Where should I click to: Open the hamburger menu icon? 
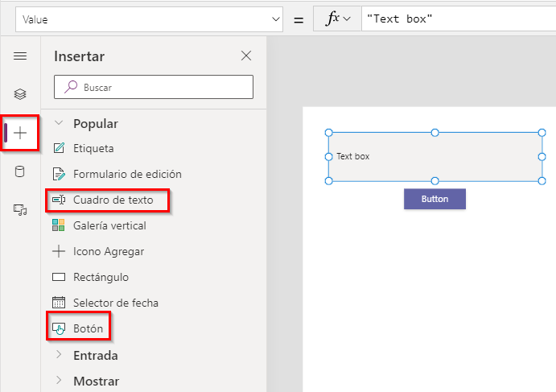coord(20,56)
